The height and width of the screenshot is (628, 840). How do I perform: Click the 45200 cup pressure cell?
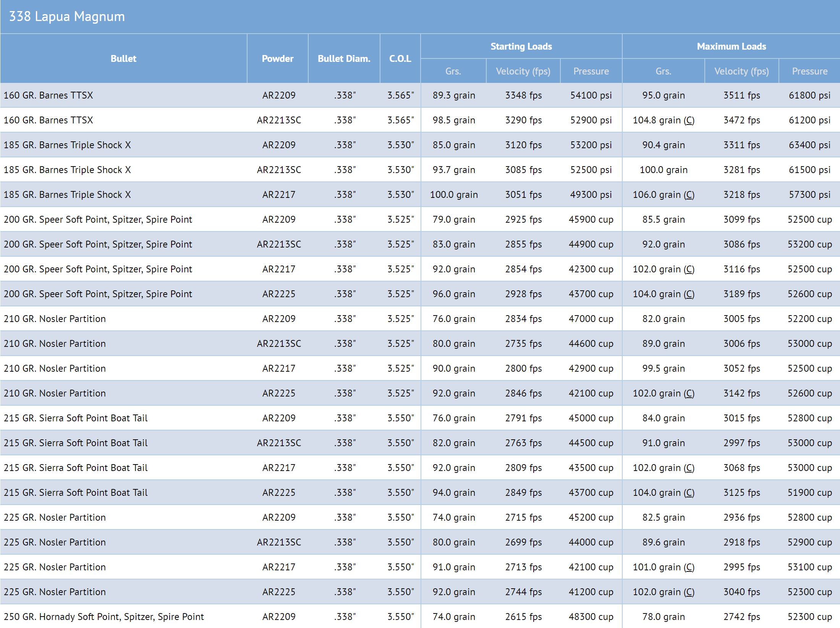[x=591, y=517]
